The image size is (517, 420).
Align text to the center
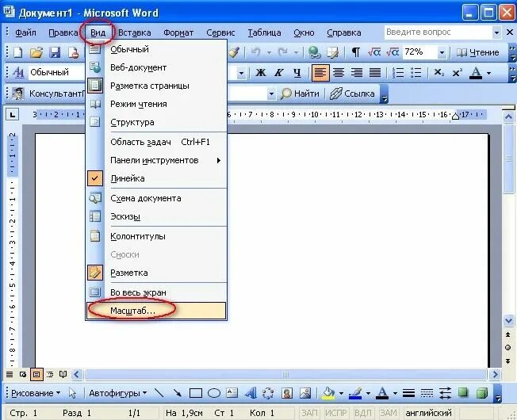(339, 72)
